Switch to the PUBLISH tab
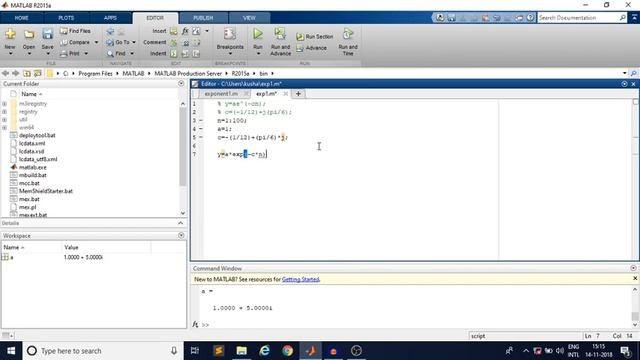 (x=203, y=18)
